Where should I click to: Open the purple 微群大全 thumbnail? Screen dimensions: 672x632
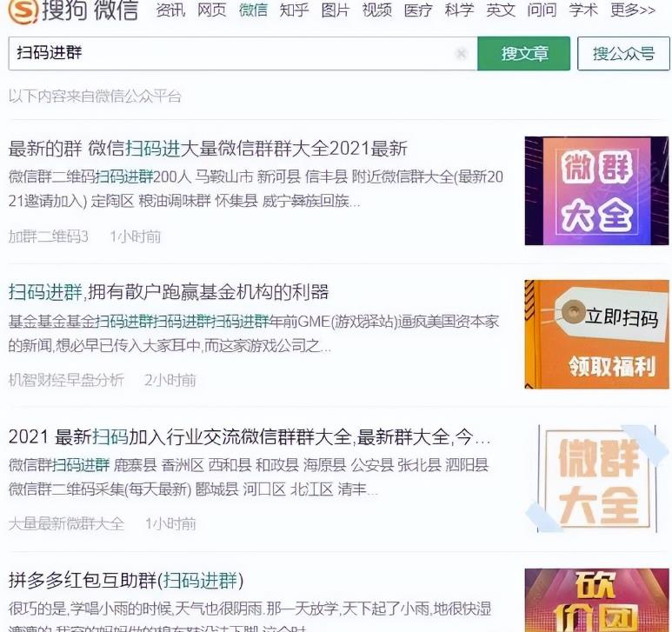(x=595, y=190)
